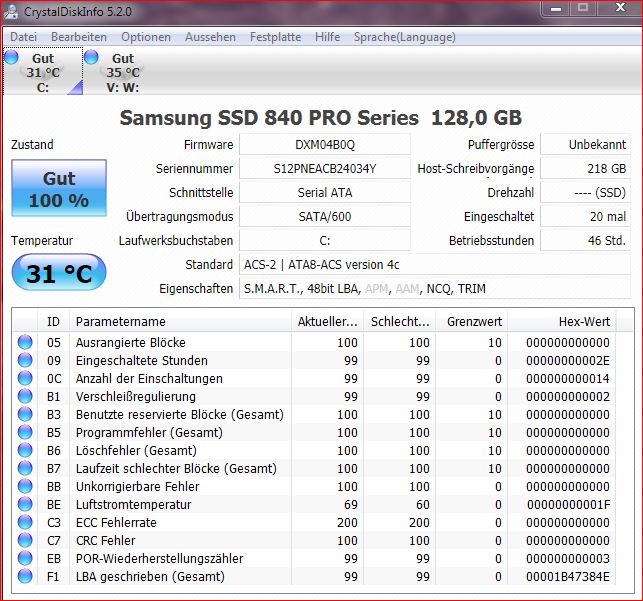
Task: Open the Datei menu
Action: coord(23,37)
